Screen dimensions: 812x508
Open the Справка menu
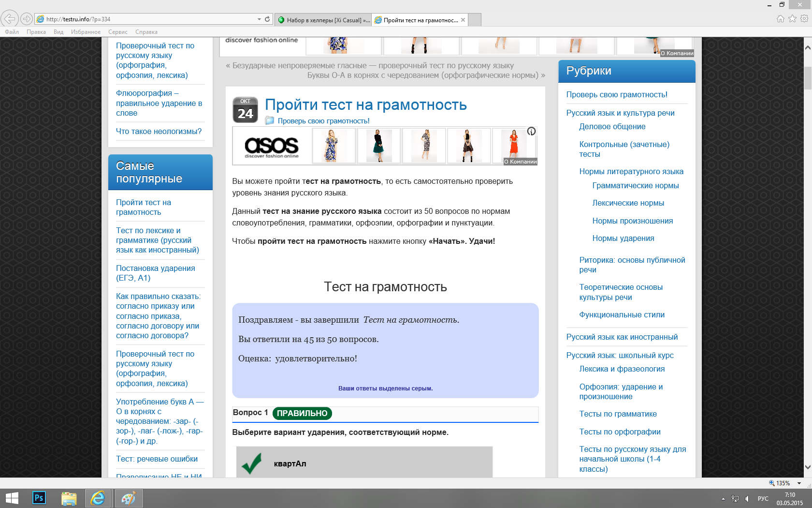(x=146, y=32)
